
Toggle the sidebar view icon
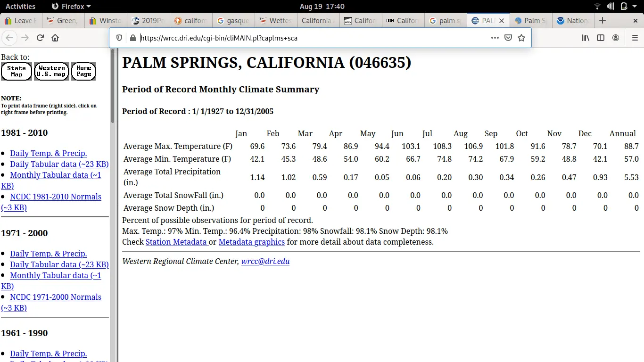tap(601, 38)
